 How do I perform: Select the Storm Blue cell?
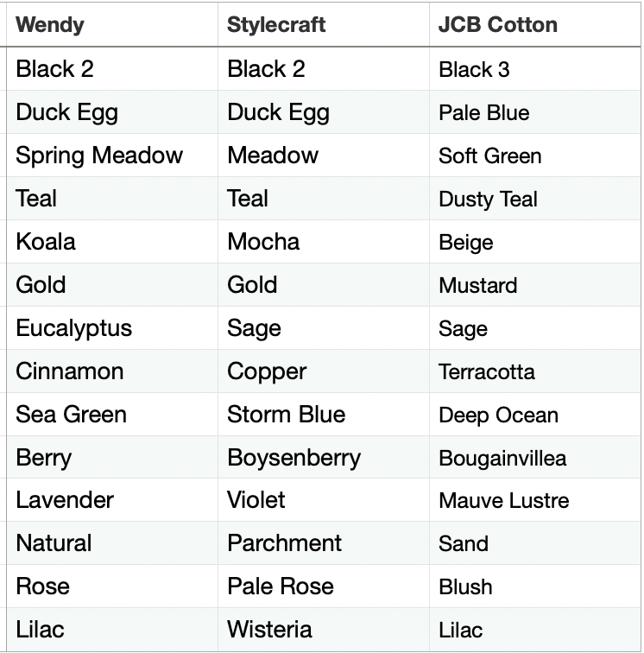tap(324, 415)
